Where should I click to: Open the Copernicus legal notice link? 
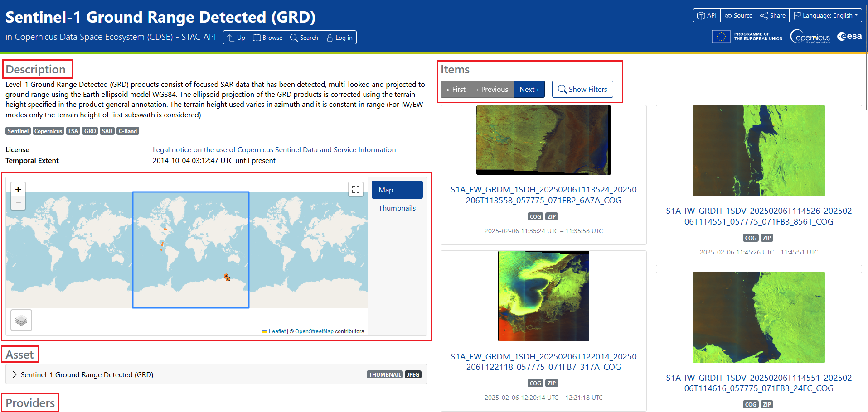coord(274,149)
